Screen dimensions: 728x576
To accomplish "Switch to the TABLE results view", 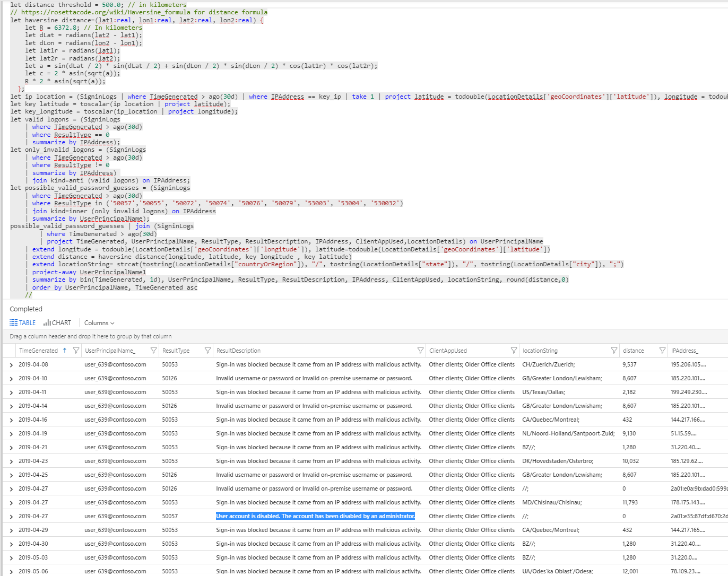I will [22, 322].
